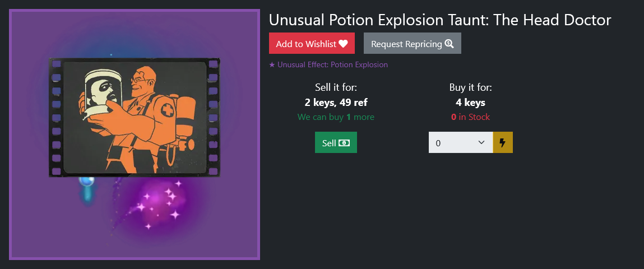This screenshot has height=269, width=644.
Task: Click the cash icon on Sell button
Action: point(344,143)
